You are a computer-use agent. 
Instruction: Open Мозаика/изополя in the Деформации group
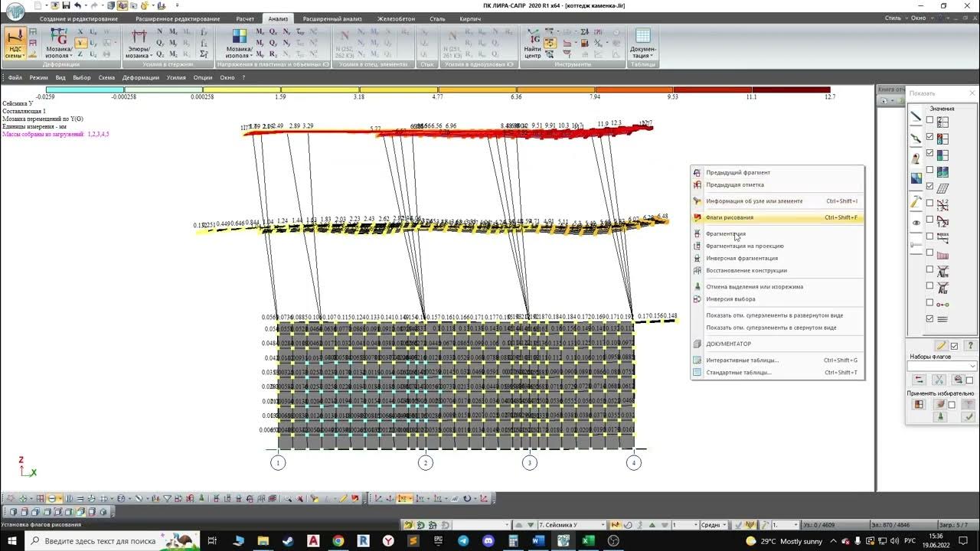pyautogui.click(x=58, y=44)
